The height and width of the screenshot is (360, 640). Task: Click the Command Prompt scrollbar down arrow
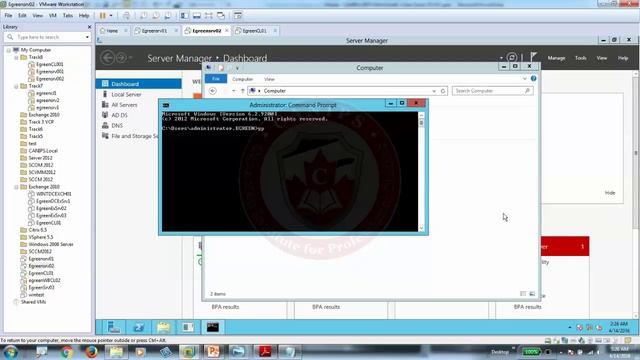click(421, 228)
